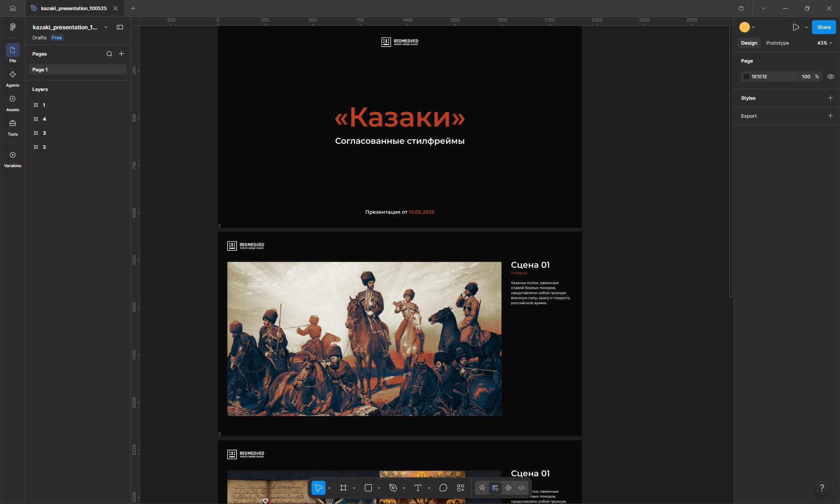The image size is (840, 504).
Task: Select the Rectangle shape tool
Action: 368,488
